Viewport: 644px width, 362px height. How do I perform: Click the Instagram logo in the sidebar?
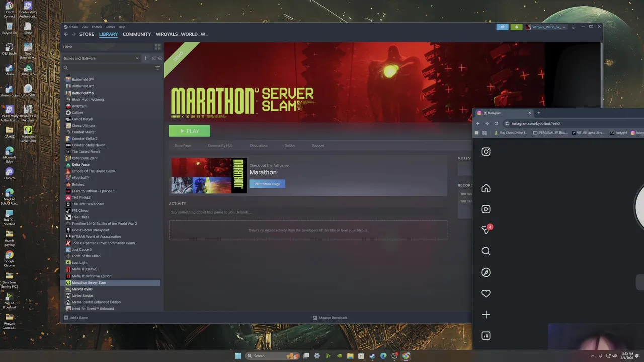(486, 151)
